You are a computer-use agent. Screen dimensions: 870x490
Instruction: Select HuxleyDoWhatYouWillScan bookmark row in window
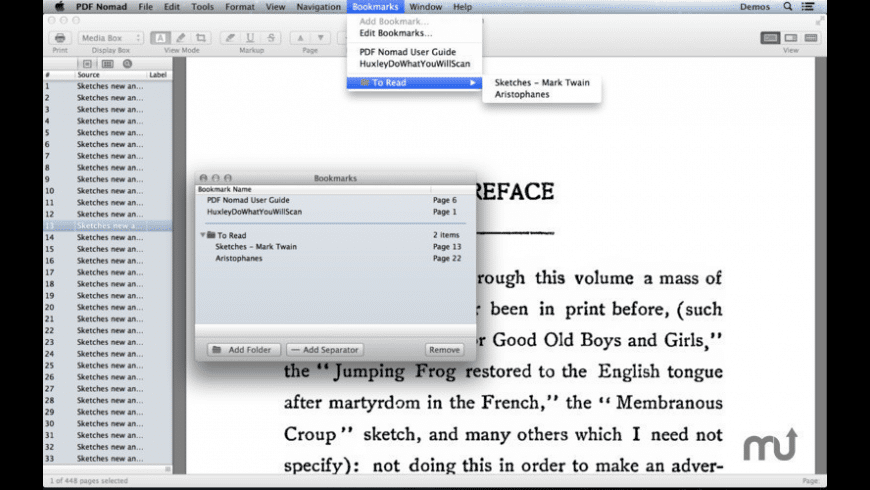point(335,211)
